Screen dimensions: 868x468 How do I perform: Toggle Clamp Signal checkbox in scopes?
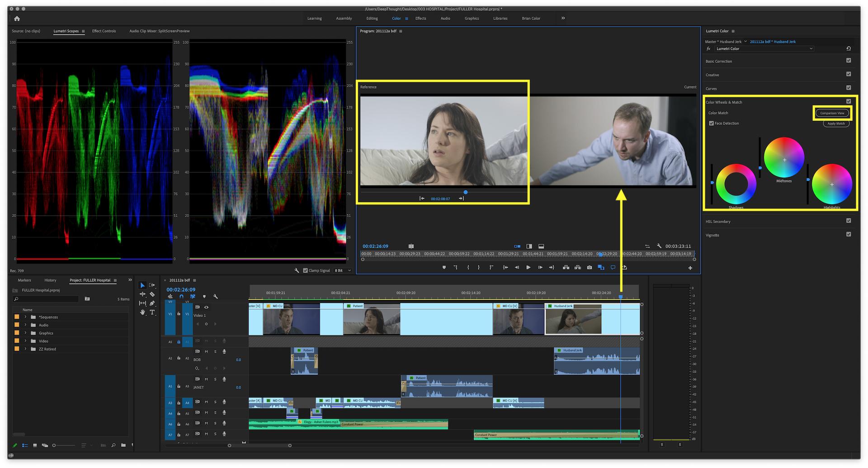pyautogui.click(x=305, y=270)
